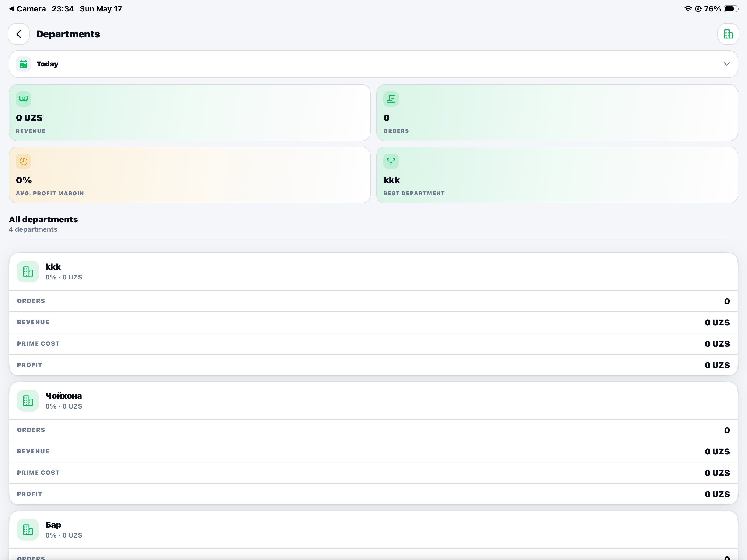
Task: Select the kkk department name
Action: coord(53,267)
